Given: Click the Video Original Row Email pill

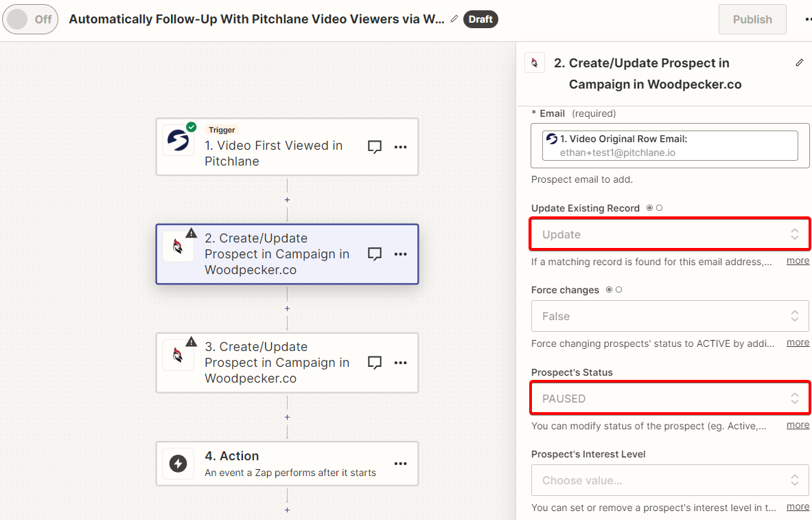Looking at the screenshot, I should tap(670, 146).
